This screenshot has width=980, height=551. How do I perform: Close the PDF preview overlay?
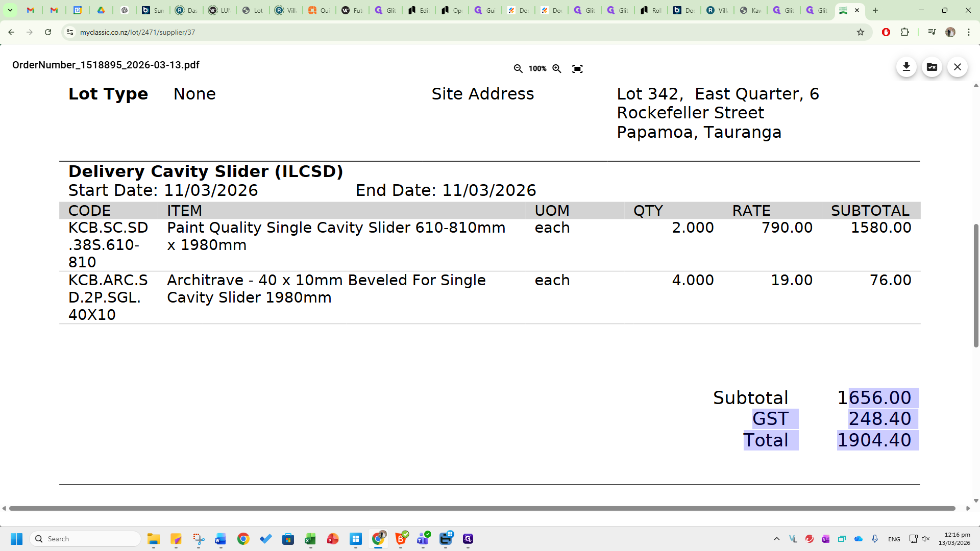[958, 67]
